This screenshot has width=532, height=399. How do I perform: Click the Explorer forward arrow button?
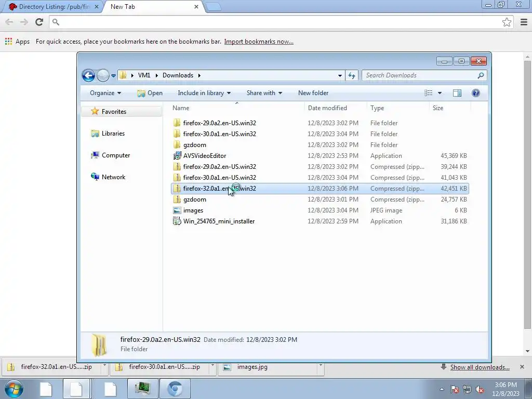coord(103,75)
